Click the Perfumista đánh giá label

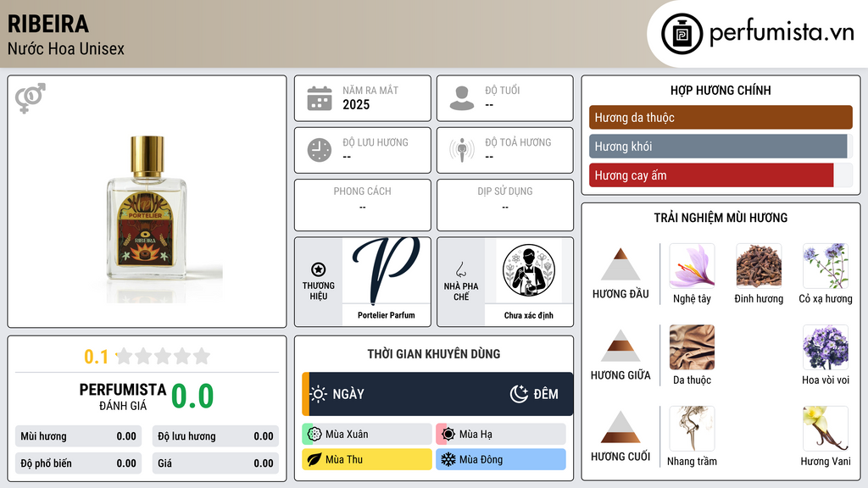(x=122, y=396)
